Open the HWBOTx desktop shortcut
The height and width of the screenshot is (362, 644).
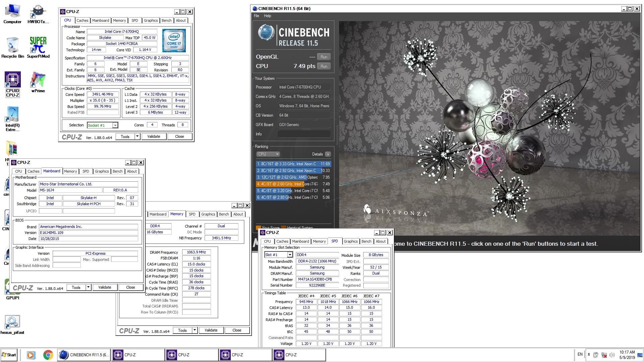point(38,14)
